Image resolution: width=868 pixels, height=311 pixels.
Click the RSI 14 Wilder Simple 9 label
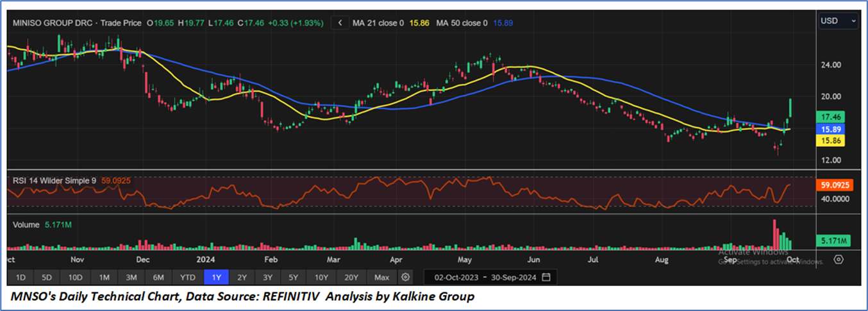(x=54, y=181)
